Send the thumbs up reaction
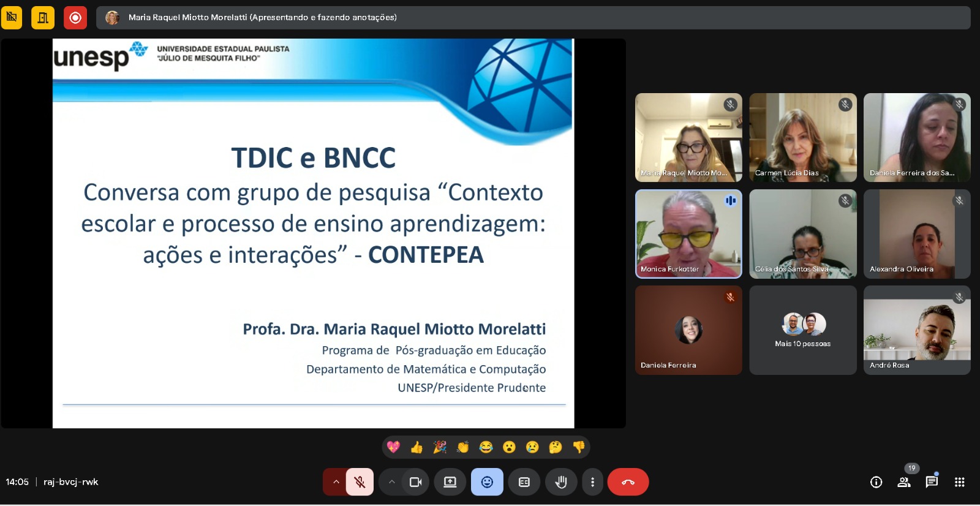This screenshot has height=506, width=980. (417, 447)
